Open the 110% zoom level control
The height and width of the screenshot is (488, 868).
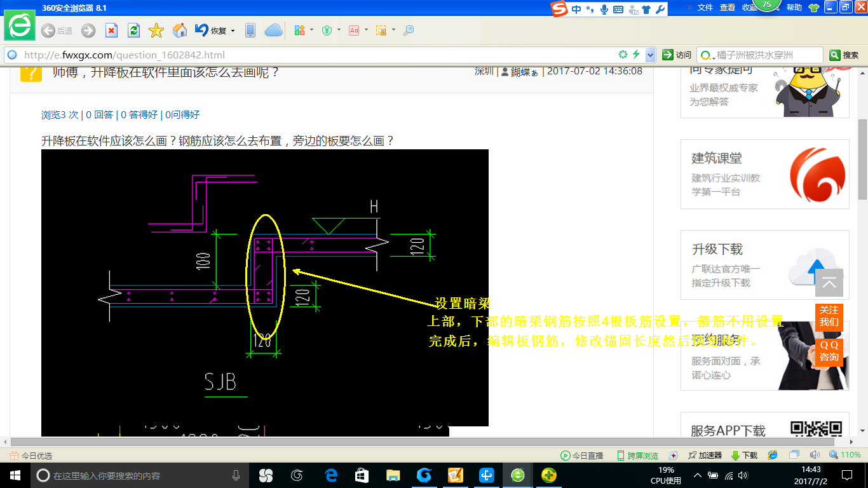click(x=844, y=455)
